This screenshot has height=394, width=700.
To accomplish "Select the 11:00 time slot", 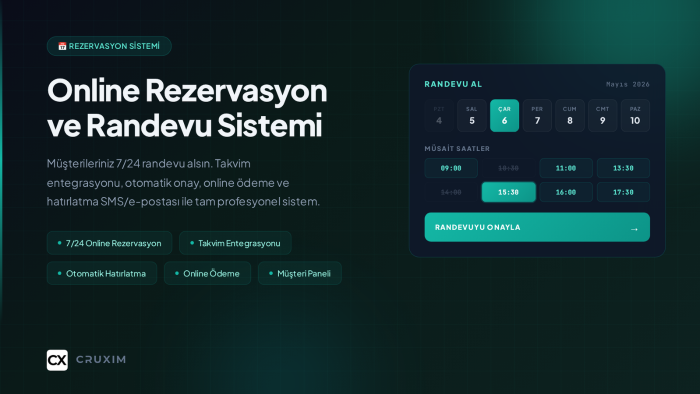I will (566, 168).
